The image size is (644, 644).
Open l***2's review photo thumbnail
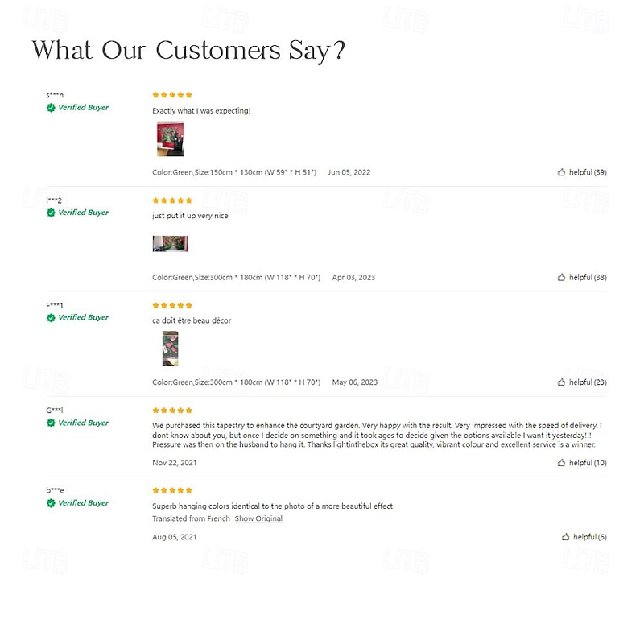(170, 244)
